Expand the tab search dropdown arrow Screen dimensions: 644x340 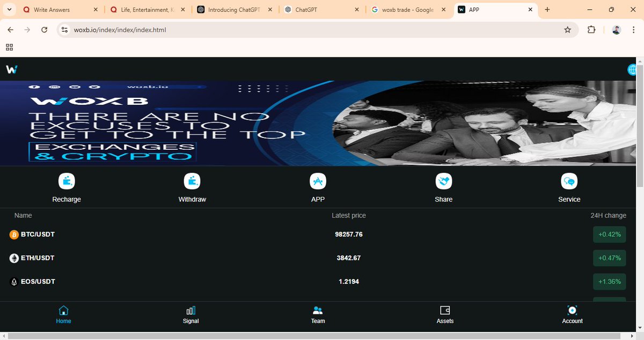click(x=9, y=10)
